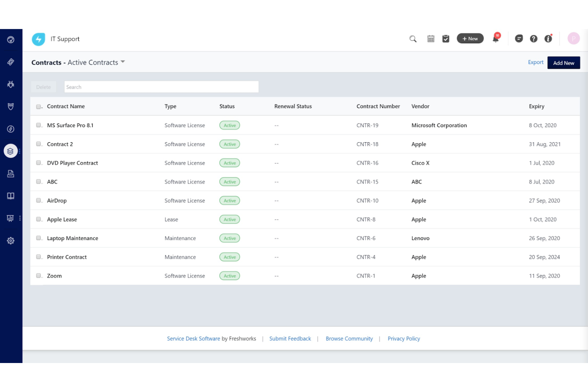
Task: Click the Browse Community link
Action: tap(349, 339)
